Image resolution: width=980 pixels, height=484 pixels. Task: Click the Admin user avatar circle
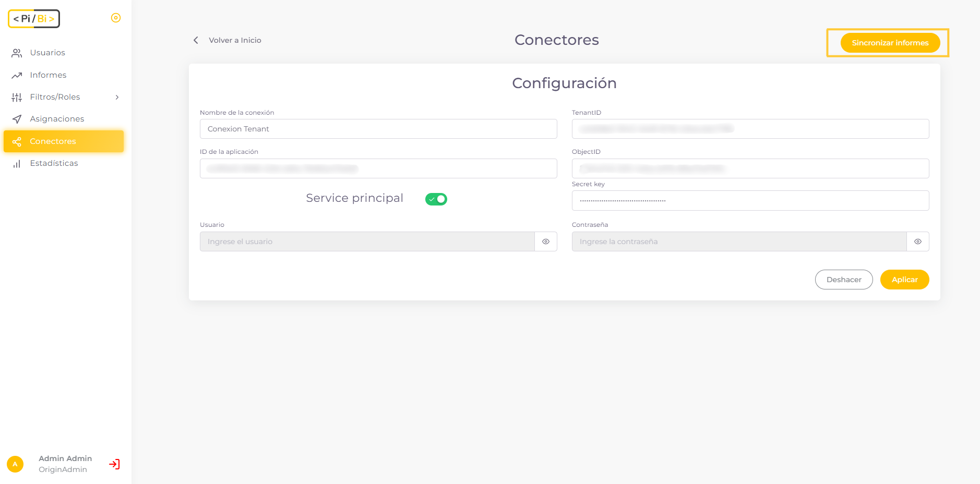click(15, 464)
